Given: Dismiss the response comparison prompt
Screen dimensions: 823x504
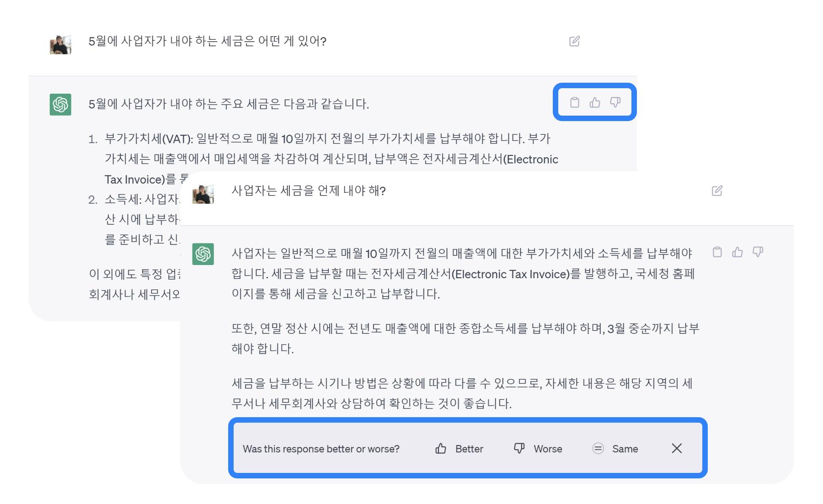Looking at the screenshot, I should 677,449.
